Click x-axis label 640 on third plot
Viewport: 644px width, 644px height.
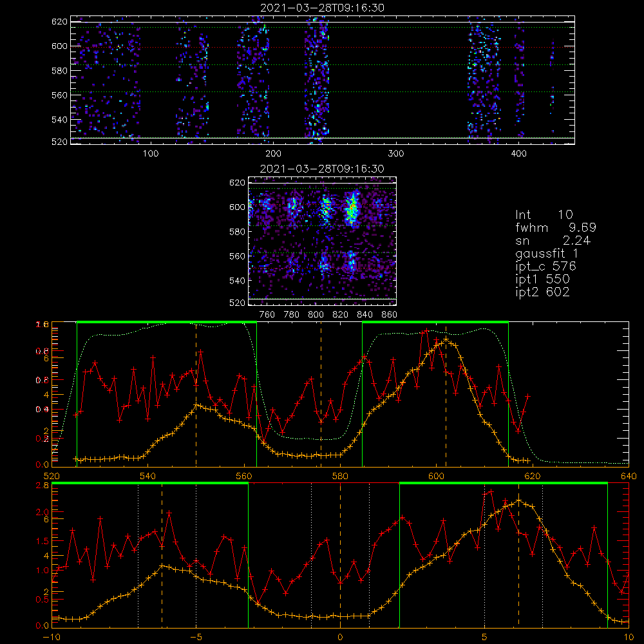click(629, 477)
